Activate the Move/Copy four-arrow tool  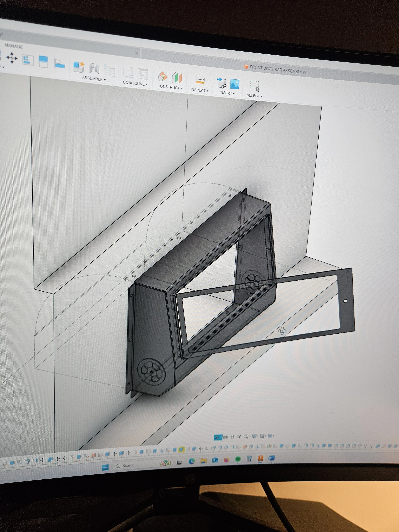(x=12, y=58)
